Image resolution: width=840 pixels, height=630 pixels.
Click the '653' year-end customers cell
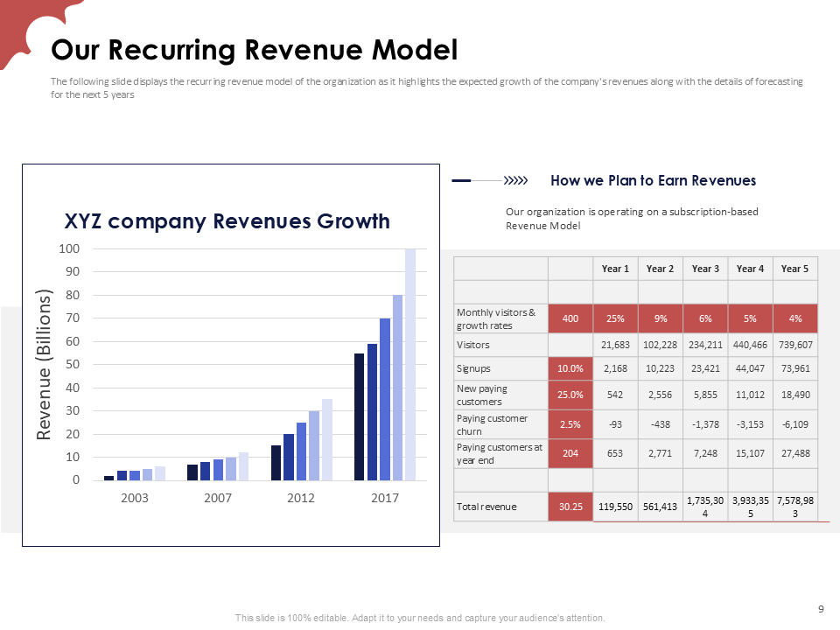tap(615, 454)
